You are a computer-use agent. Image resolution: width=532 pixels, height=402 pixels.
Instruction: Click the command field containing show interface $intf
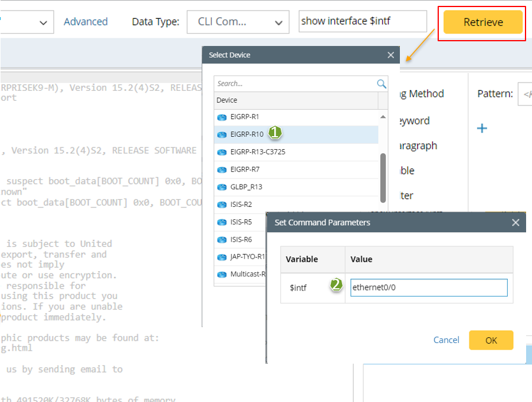click(x=362, y=21)
